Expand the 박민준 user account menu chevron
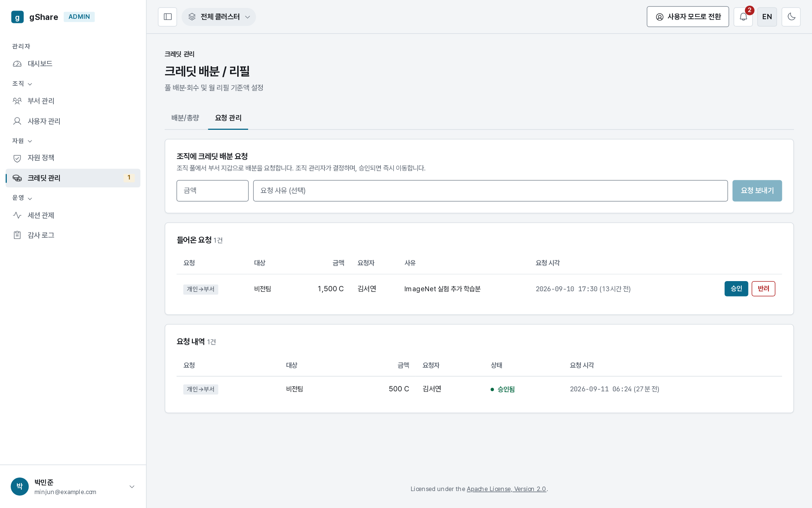812x508 pixels. click(132, 487)
